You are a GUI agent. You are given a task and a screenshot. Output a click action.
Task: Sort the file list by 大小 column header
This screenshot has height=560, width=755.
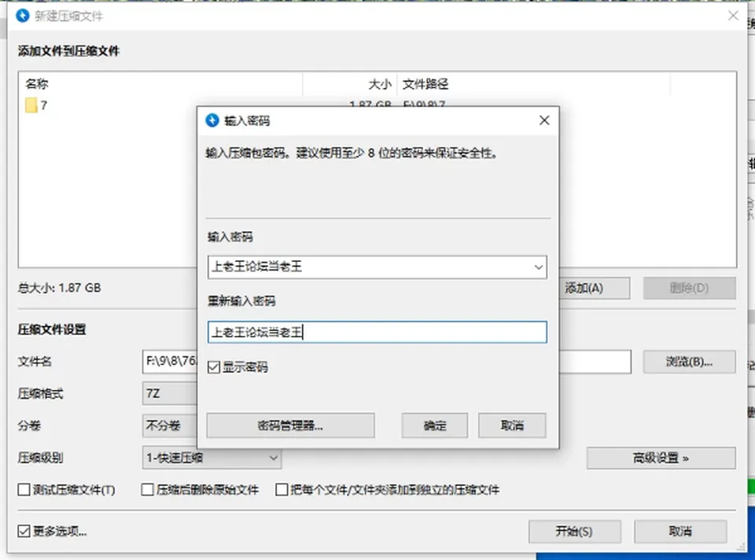(x=350, y=84)
